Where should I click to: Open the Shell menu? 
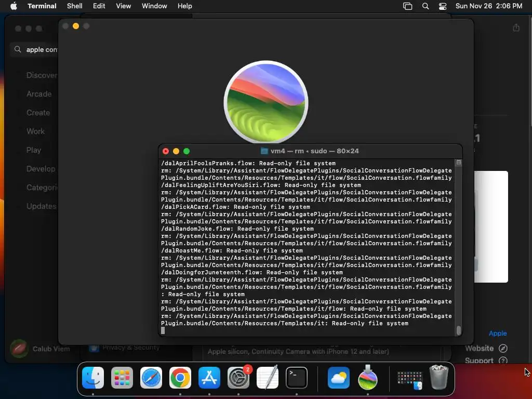[75, 6]
